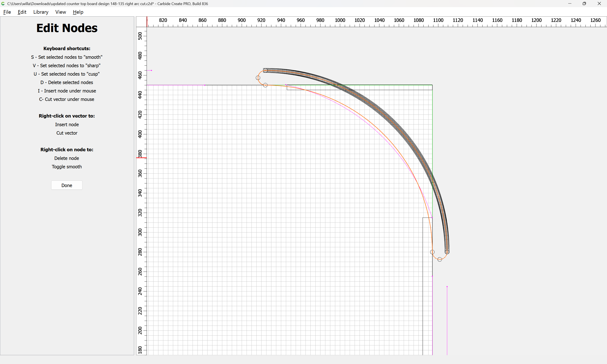The height and width of the screenshot is (364, 607).
Task: Minimize the Carbide Create window
Action: tap(570, 4)
